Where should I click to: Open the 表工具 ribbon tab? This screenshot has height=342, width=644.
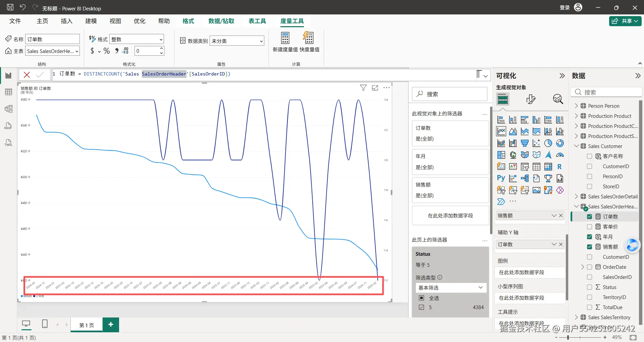coord(257,21)
